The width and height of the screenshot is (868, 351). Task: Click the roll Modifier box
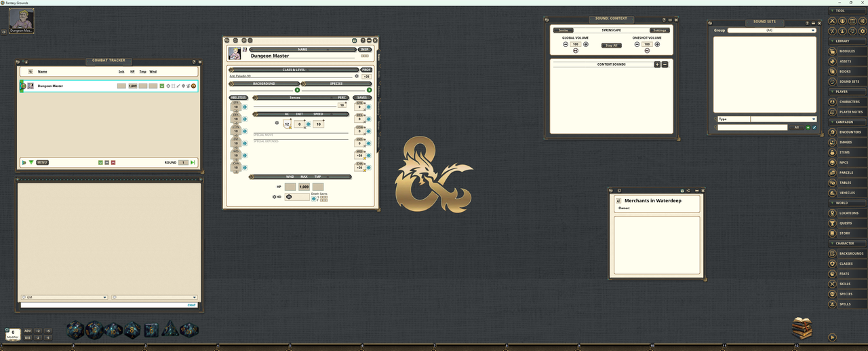13,333
